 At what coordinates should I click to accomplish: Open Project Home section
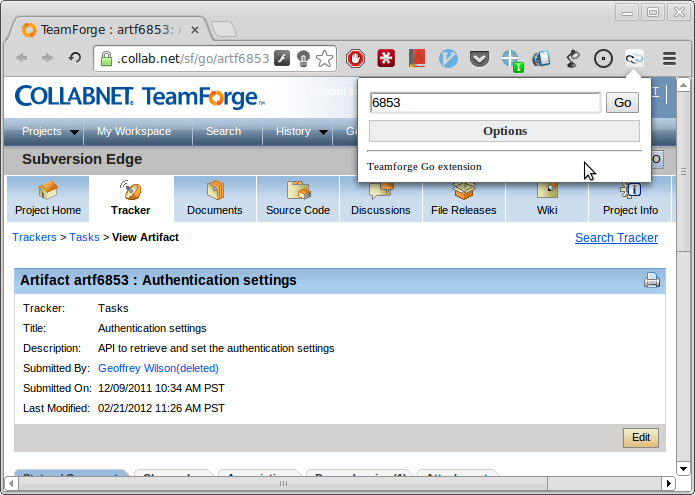pos(48,199)
